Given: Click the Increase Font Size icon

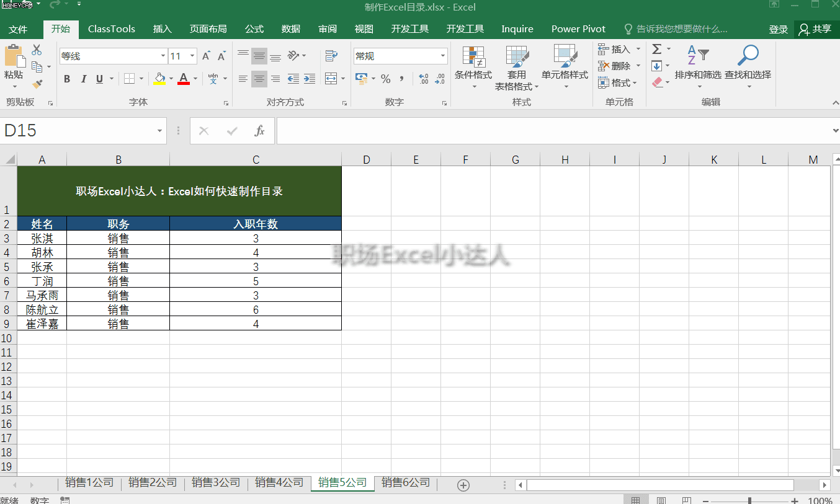Looking at the screenshot, I should (206, 56).
